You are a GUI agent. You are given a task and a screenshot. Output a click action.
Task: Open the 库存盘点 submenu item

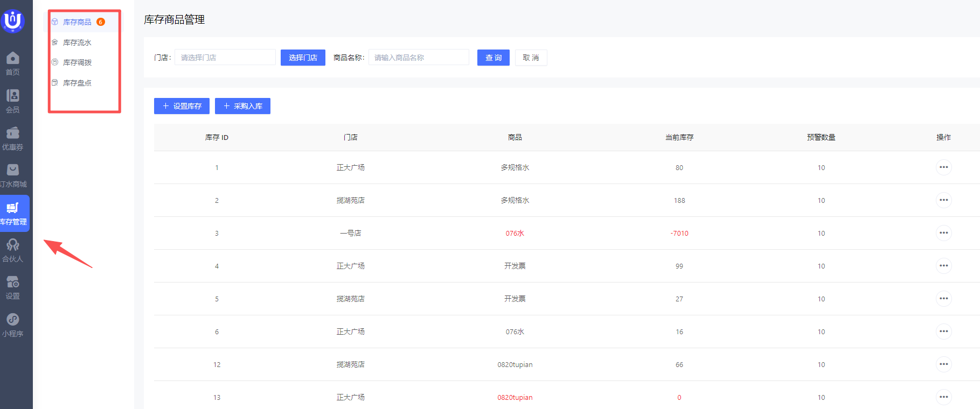77,83
